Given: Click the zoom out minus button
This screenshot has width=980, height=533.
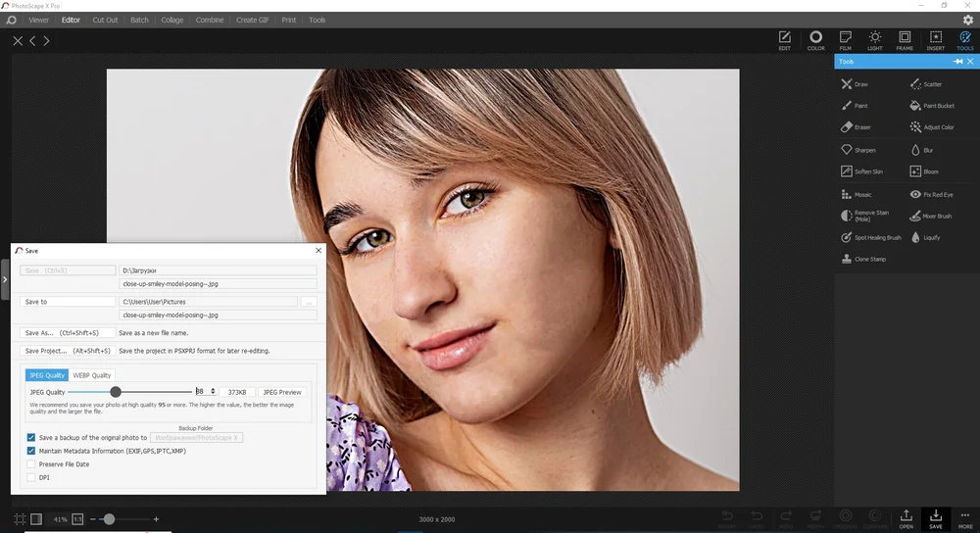Looking at the screenshot, I should (x=92, y=519).
